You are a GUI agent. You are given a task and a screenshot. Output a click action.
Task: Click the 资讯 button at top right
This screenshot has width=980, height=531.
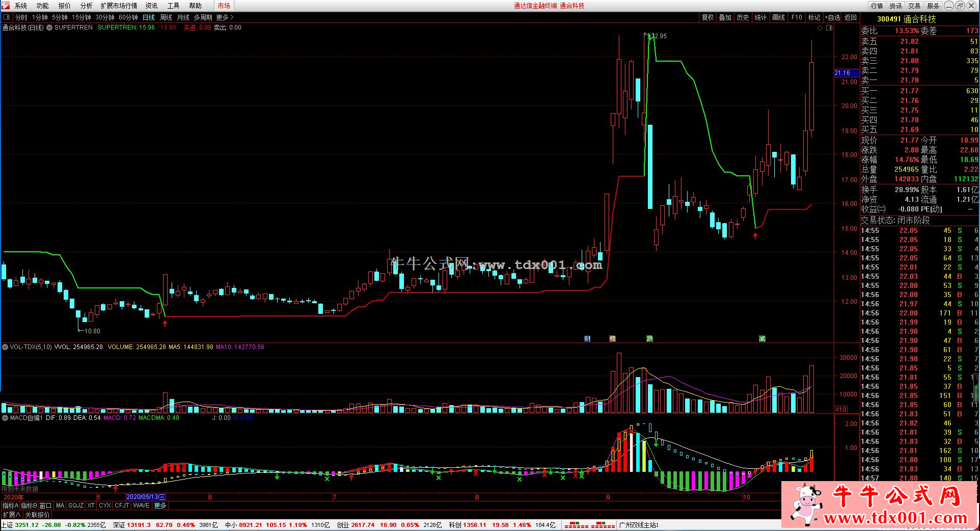click(x=896, y=6)
